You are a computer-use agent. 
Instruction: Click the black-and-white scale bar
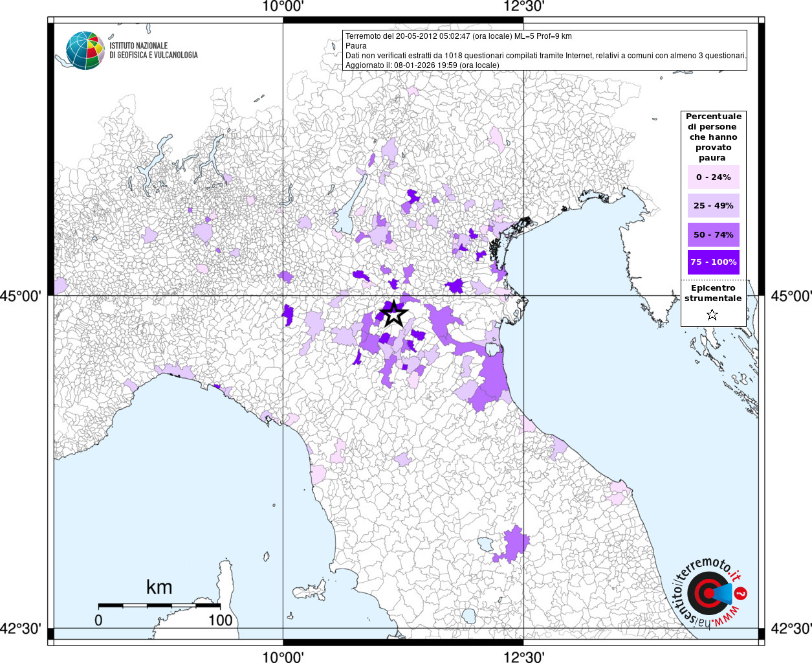(159, 606)
